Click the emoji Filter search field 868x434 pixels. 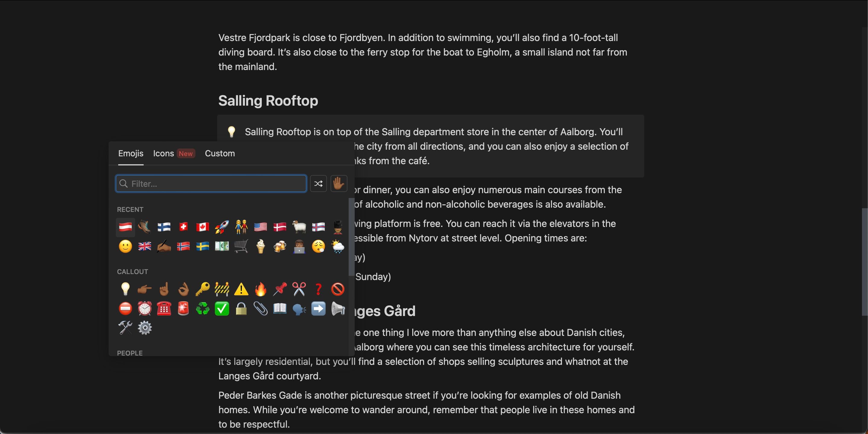tap(211, 183)
